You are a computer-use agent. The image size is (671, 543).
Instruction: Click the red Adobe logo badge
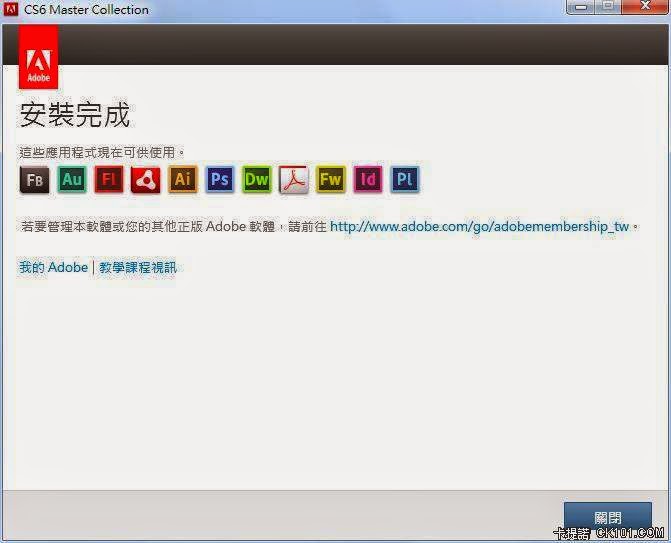(39, 57)
